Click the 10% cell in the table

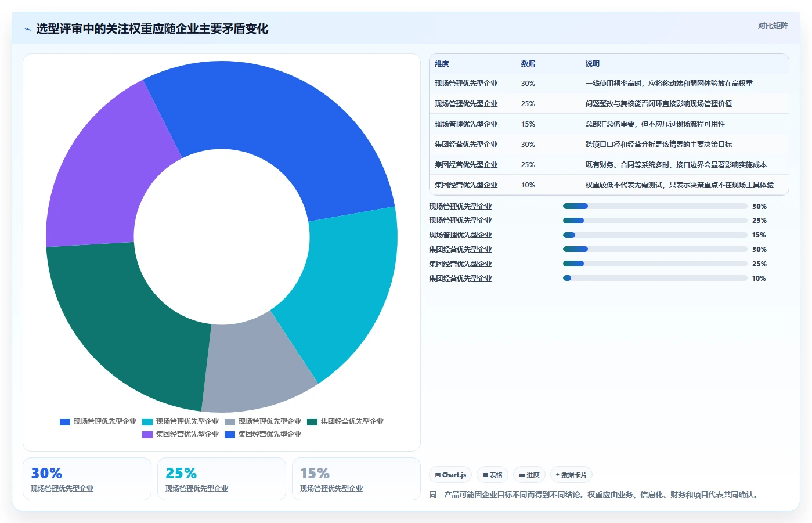tap(528, 185)
